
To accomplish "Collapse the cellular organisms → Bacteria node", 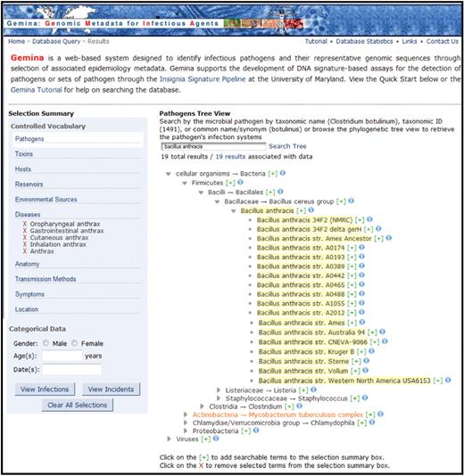I will (x=168, y=174).
